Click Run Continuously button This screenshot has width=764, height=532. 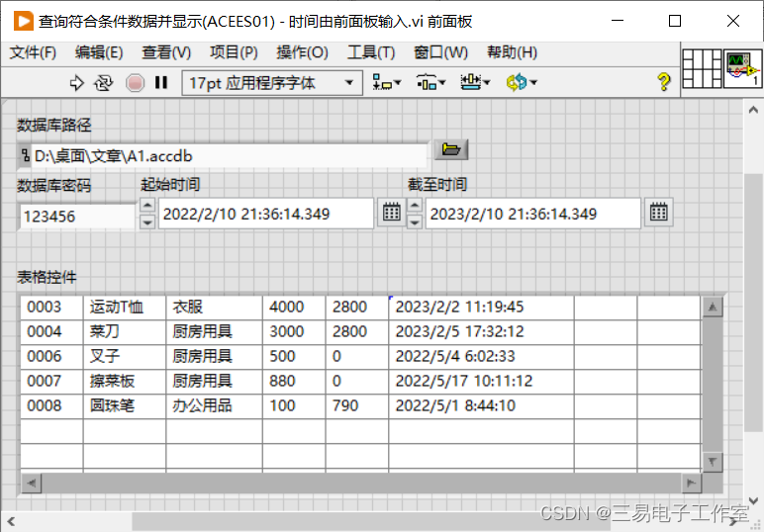[103, 83]
